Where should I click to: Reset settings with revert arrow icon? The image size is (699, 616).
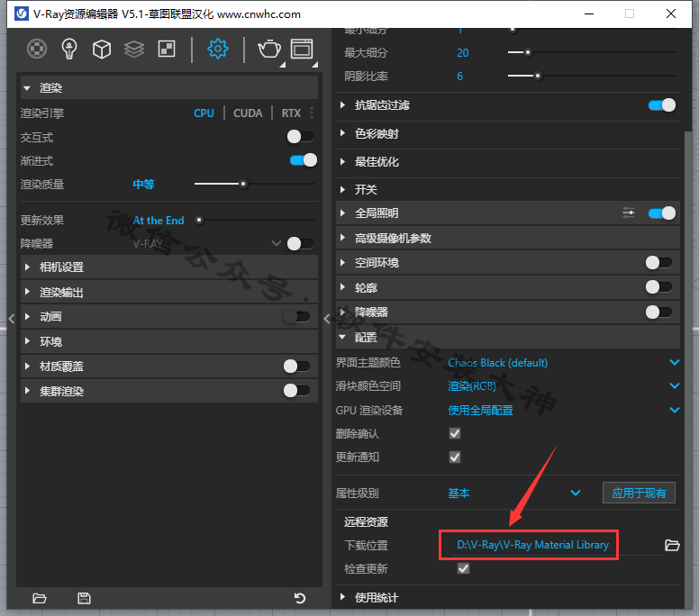point(300,598)
